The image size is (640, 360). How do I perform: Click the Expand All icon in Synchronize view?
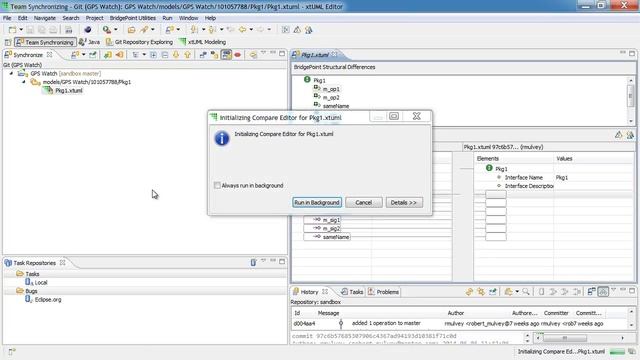(153, 55)
